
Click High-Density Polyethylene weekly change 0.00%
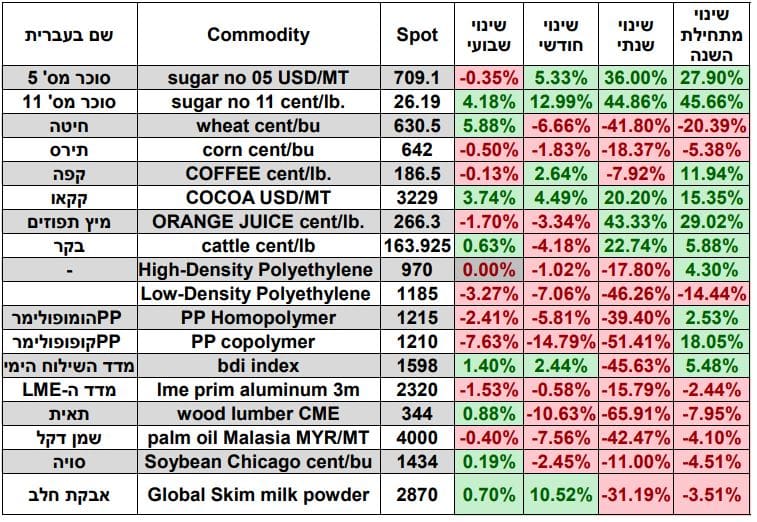click(489, 269)
